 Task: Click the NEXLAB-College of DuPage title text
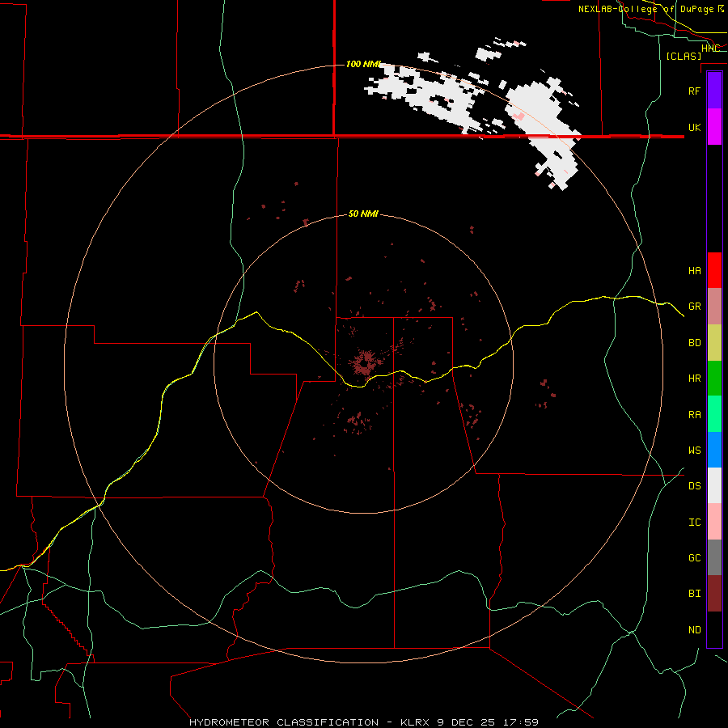point(645,9)
